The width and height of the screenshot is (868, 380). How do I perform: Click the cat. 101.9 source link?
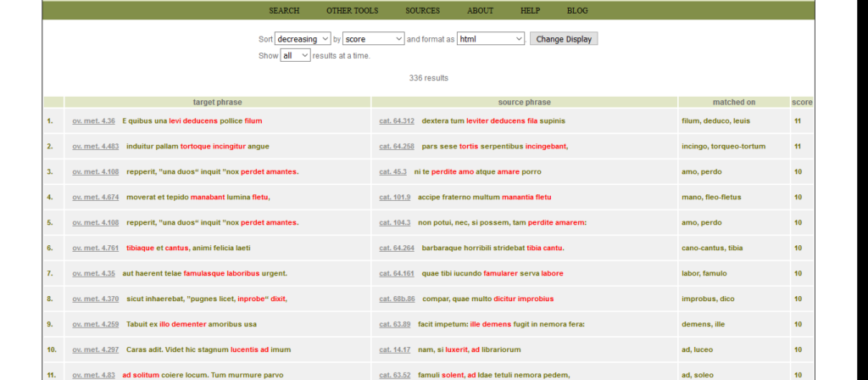395,198
